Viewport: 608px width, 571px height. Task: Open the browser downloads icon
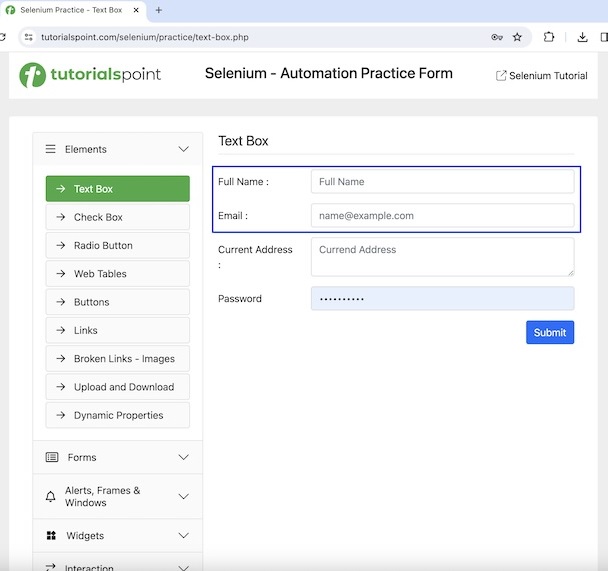583,37
